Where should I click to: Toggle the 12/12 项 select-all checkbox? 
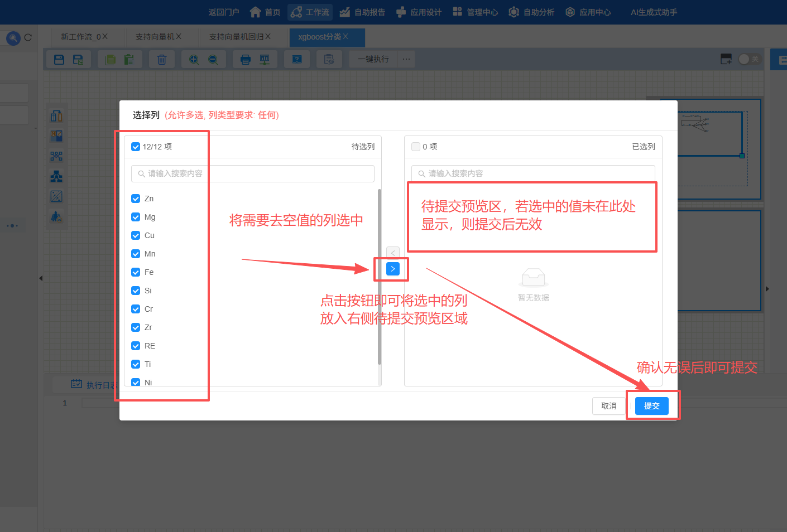[136, 146]
